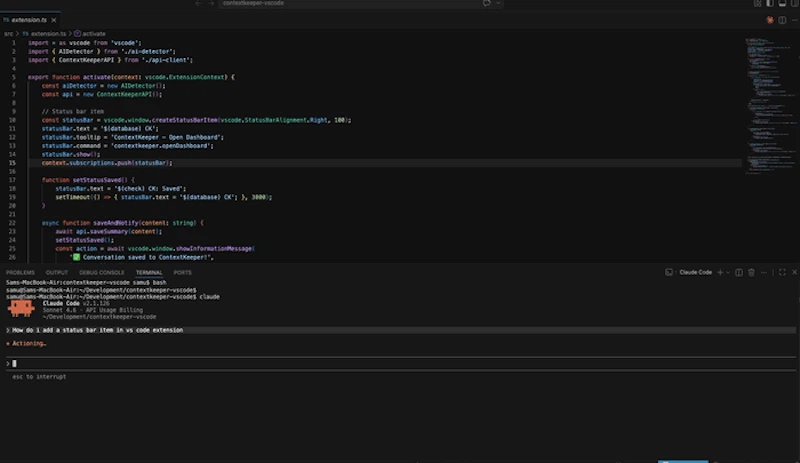Viewport: 800px width, 463px height.
Task: Open the Claude Code editor toolbar icon
Action: point(770,20)
